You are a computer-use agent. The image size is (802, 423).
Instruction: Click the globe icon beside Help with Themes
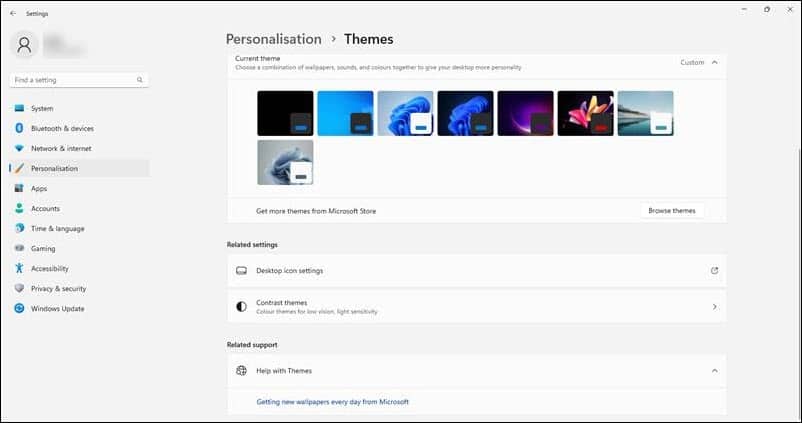click(241, 371)
